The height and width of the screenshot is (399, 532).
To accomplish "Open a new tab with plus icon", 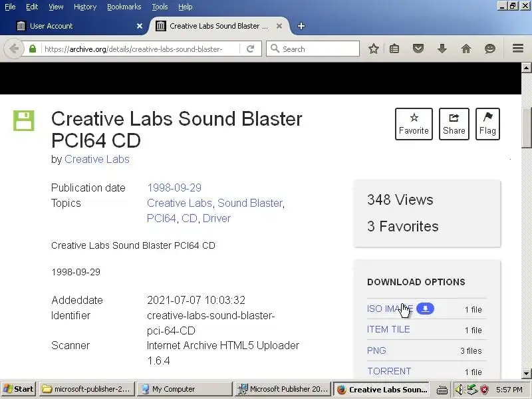I will click(x=301, y=26).
